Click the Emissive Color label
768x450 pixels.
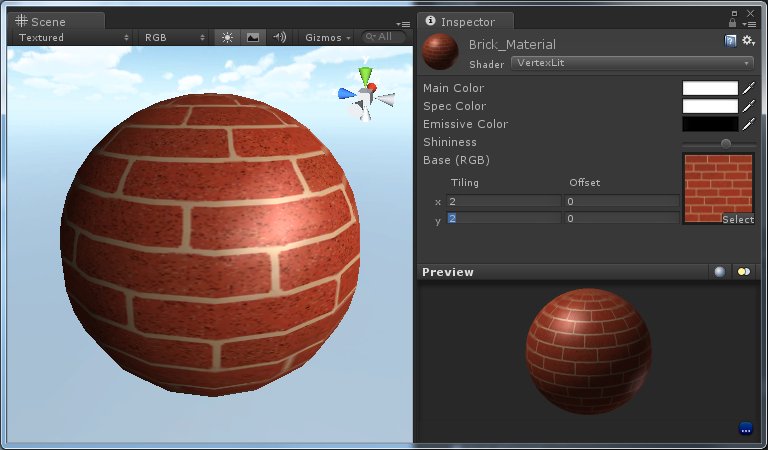[465, 124]
